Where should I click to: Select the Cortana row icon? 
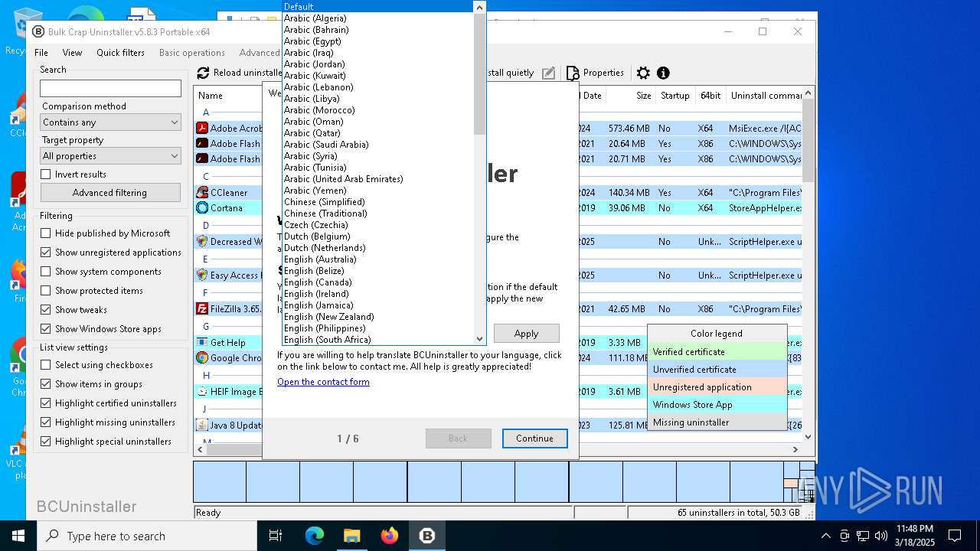pos(202,208)
